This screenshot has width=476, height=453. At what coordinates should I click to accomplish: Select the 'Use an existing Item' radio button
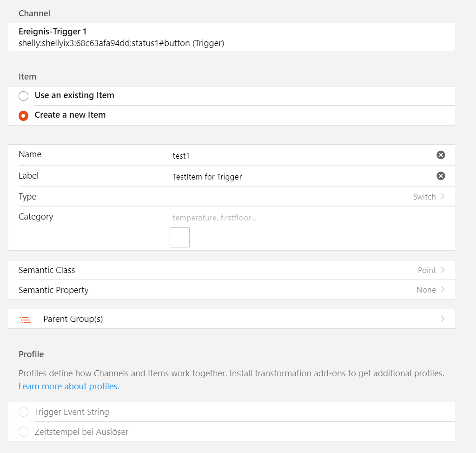coord(23,96)
